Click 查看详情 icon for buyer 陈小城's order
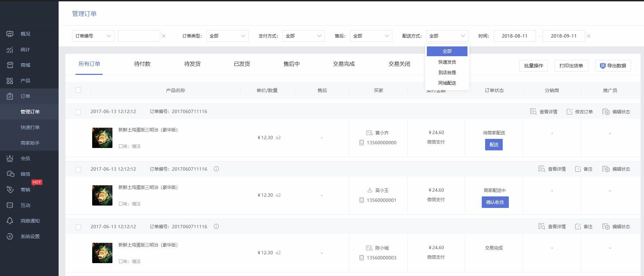The width and height of the screenshot is (644, 276). tap(542, 227)
